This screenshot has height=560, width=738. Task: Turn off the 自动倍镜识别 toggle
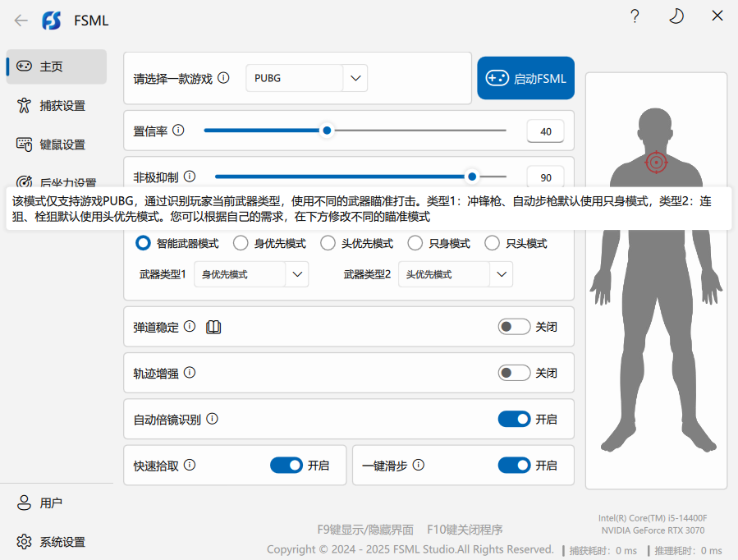[514, 419]
